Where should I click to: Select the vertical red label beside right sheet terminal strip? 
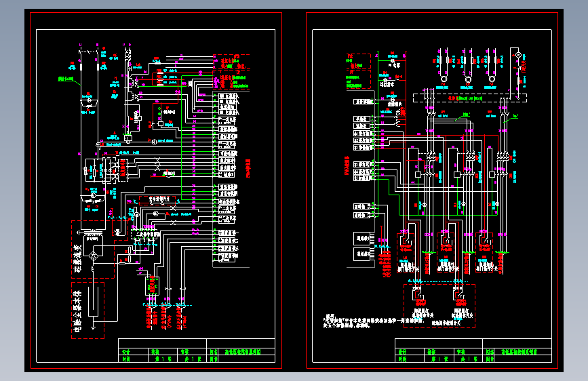(x=347, y=165)
